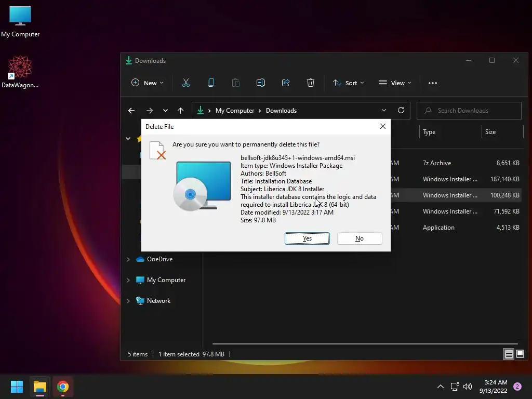Click the Delete trash can icon
The height and width of the screenshot is (399, 532).
click(x=311, y=83)
